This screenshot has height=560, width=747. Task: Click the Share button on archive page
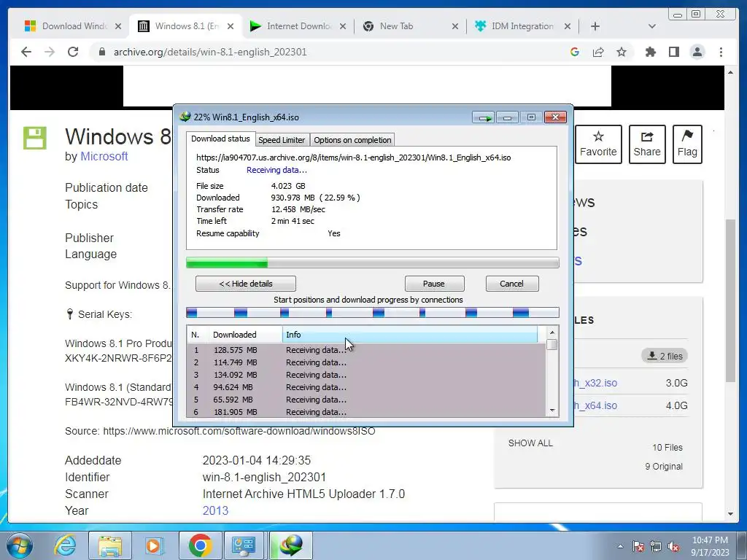point(647,144)
